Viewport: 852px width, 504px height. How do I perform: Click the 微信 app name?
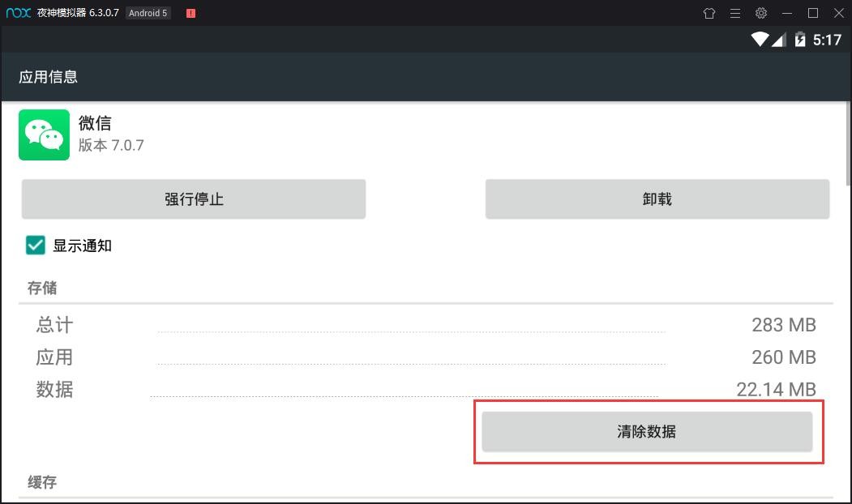point(95,122)
